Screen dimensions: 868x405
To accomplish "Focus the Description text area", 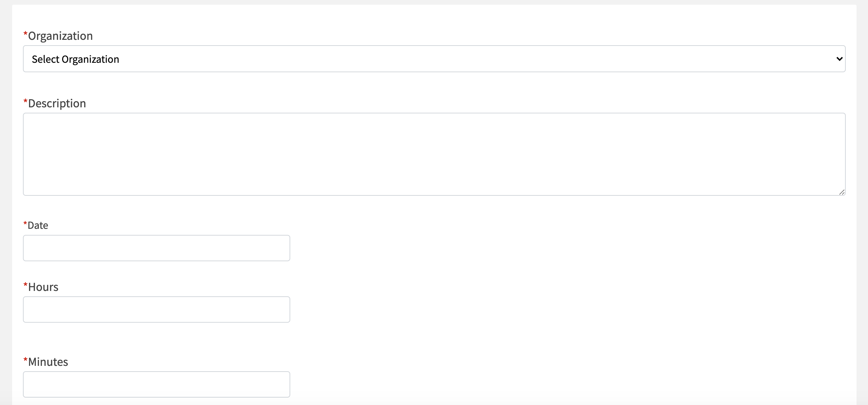I will [434, 154].
